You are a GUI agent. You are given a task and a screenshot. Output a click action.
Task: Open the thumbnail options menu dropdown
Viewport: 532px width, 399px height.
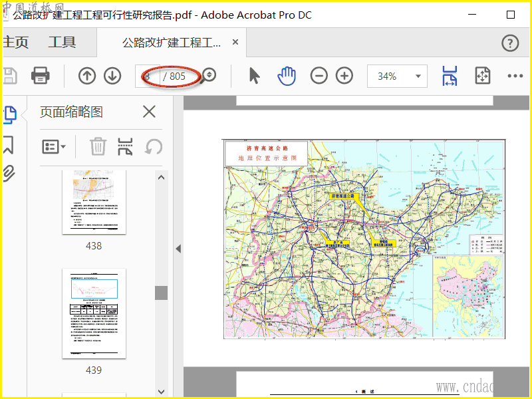[x=54, y=147]
